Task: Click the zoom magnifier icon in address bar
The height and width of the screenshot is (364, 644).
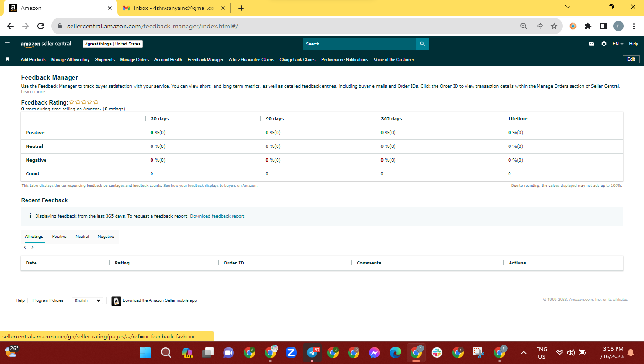Action: tap(523, 26)
